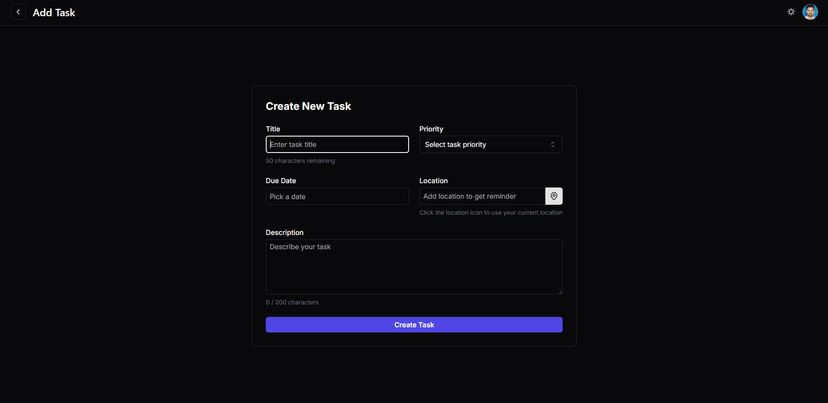Open the Select task priority dropdown

pyautogui.click(x=491, y=144)
